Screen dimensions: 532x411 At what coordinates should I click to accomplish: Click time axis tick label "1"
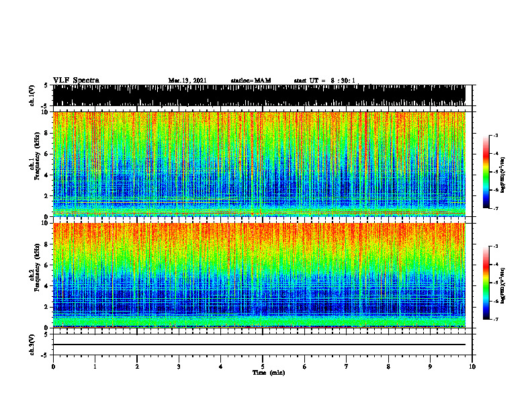[x=95, y=367]
